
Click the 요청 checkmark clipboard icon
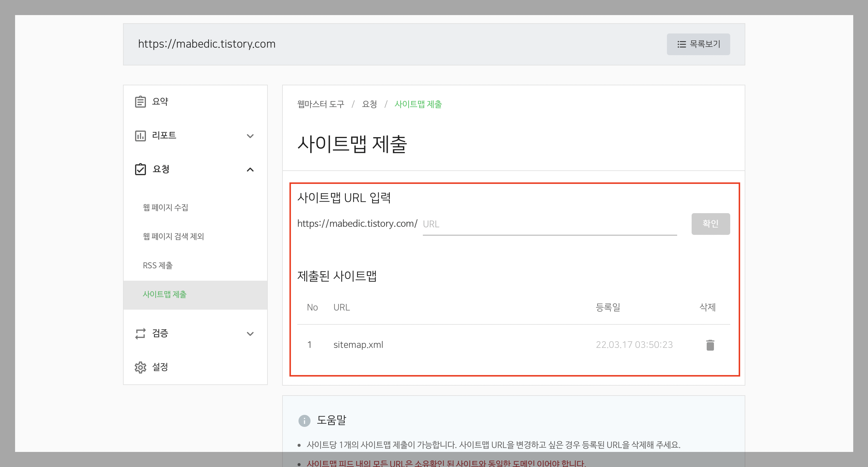click(x=140, y=169)
